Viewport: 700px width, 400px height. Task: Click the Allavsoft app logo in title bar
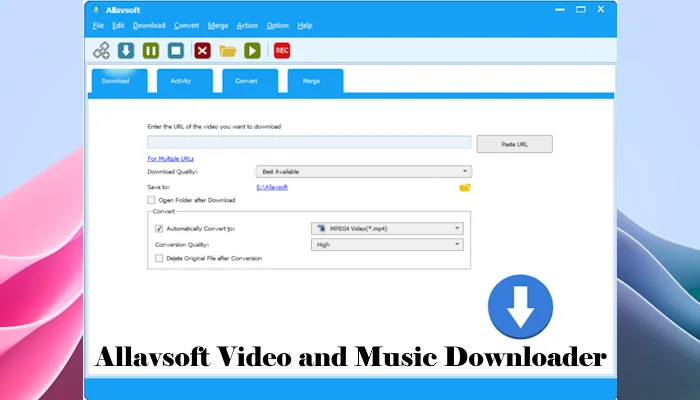[x=96, y=10]
